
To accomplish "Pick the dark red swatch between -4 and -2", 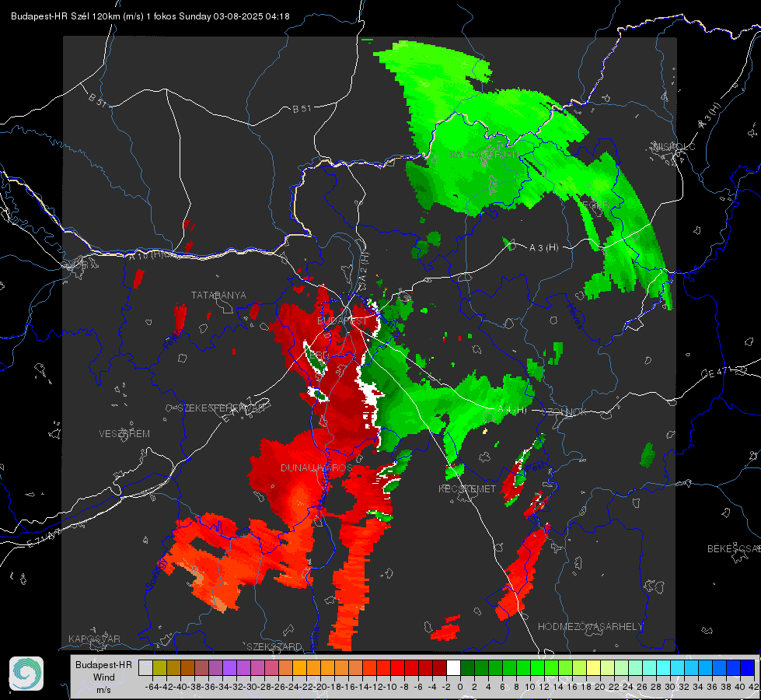I will click(x=439, y=668).
